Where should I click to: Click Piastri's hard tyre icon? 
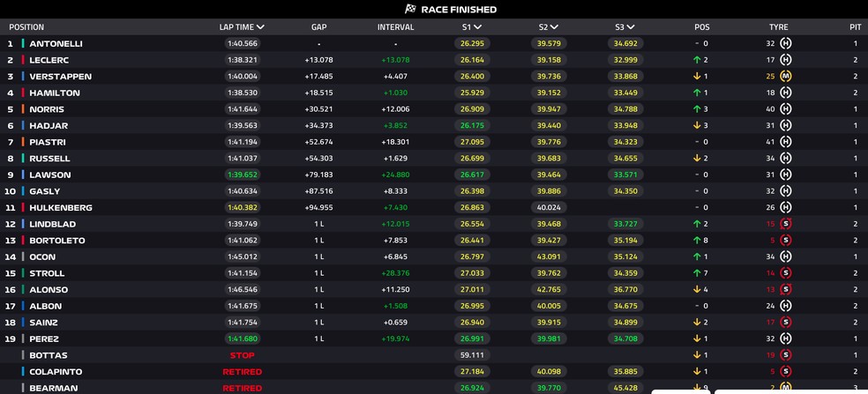click(785, 142)
